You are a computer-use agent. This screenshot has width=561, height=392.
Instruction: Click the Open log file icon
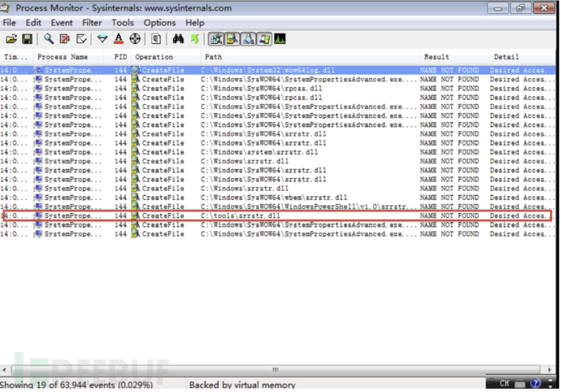[11, 39]
